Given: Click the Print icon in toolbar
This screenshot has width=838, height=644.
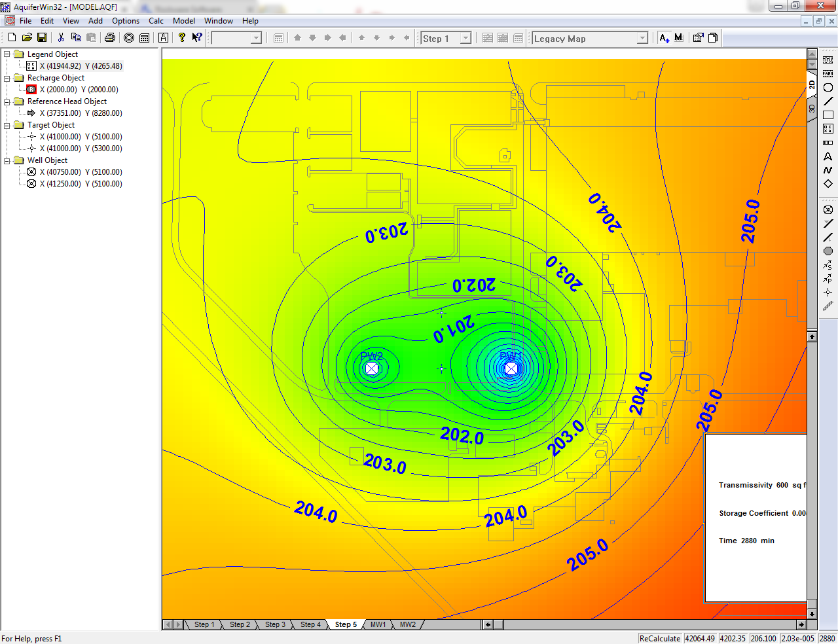Looking at the screenshot, I should [x=110, y=38].
